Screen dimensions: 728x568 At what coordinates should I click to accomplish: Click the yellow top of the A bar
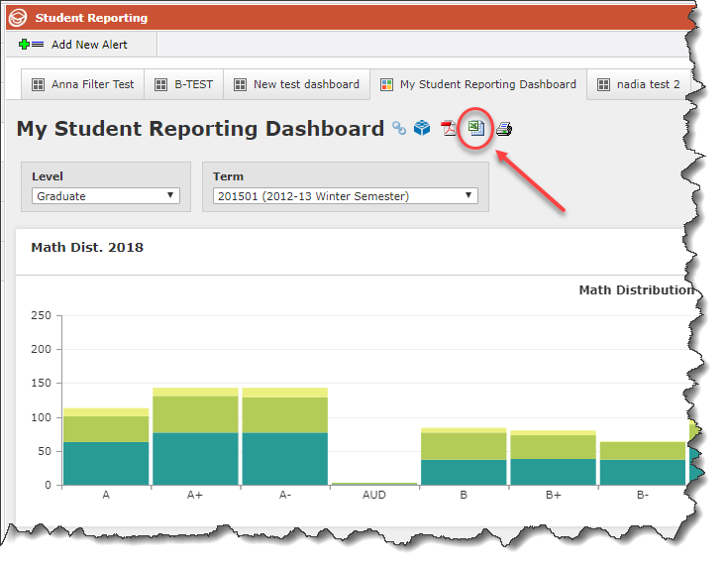[x=106, y=411]
